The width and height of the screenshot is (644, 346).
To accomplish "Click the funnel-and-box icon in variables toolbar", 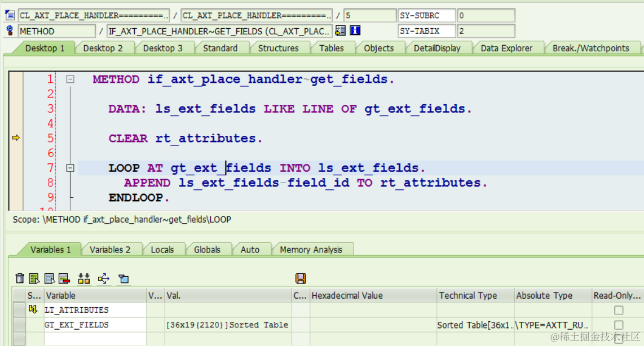I will [x=123, y=279].
